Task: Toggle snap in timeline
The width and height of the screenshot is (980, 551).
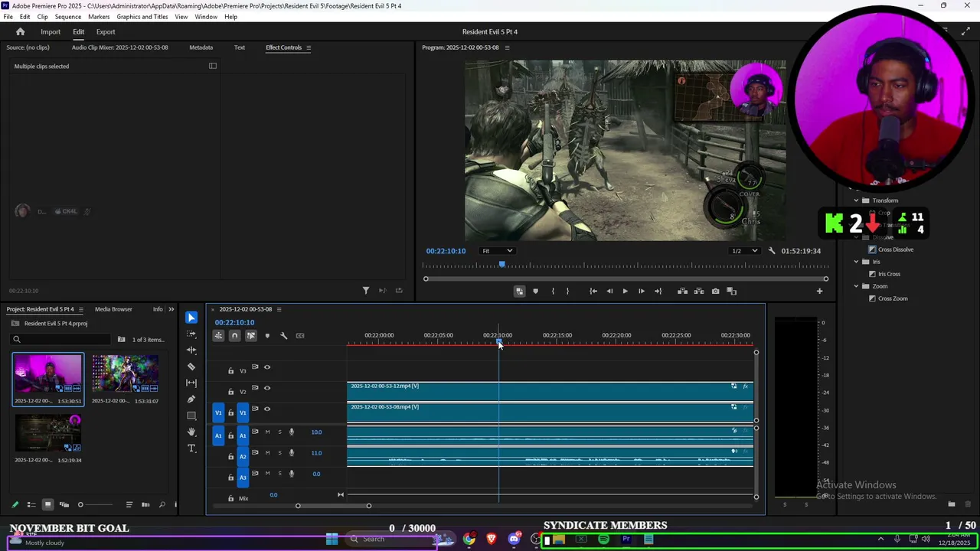Action: 234,336
